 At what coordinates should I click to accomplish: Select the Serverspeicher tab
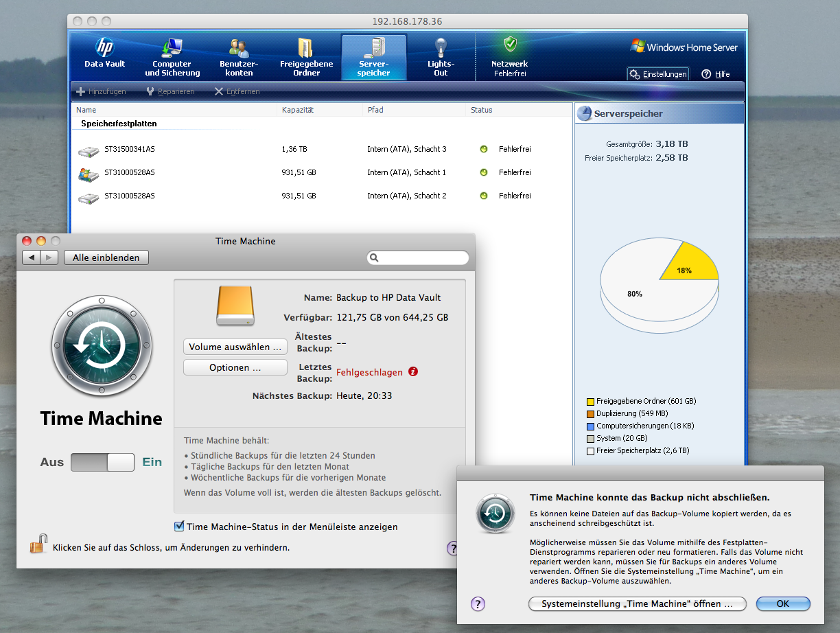tap(374, 58)
